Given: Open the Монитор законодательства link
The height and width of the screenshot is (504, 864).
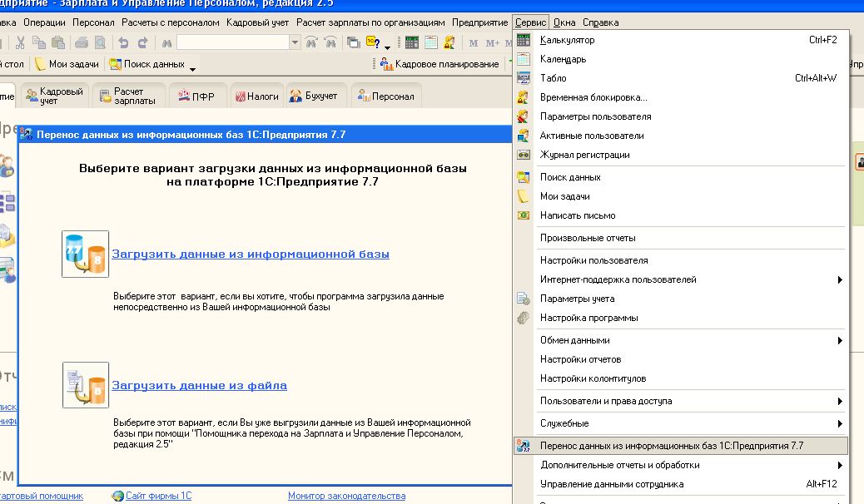Looking at the screenshot, I should (346, 496).
